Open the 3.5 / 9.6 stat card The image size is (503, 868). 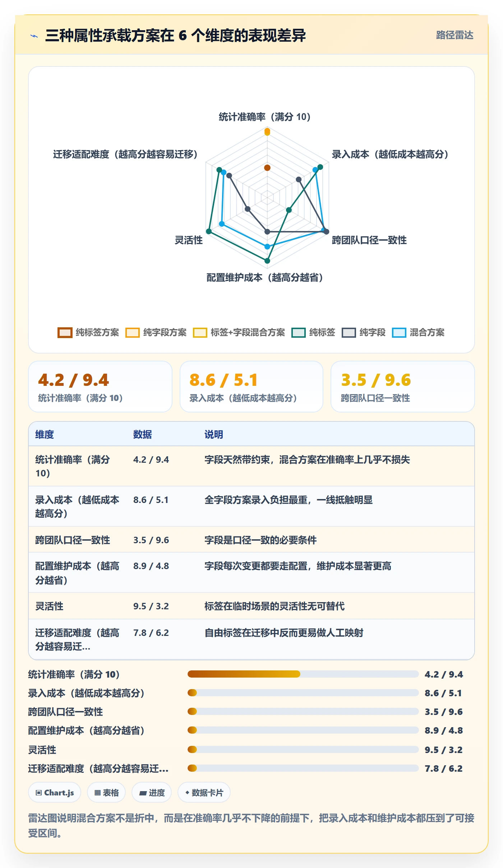pyautogui.click(x=403, y=387)
